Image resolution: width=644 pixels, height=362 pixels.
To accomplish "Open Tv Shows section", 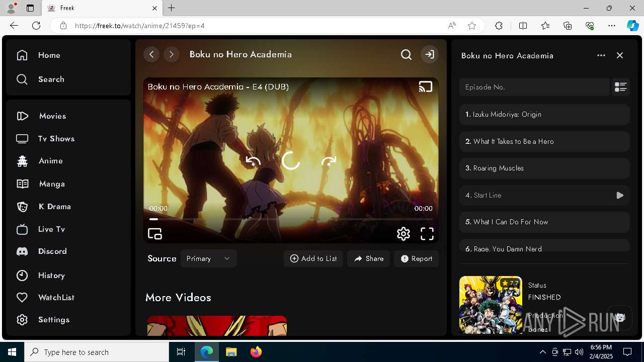I will click(x=45, y=139).
